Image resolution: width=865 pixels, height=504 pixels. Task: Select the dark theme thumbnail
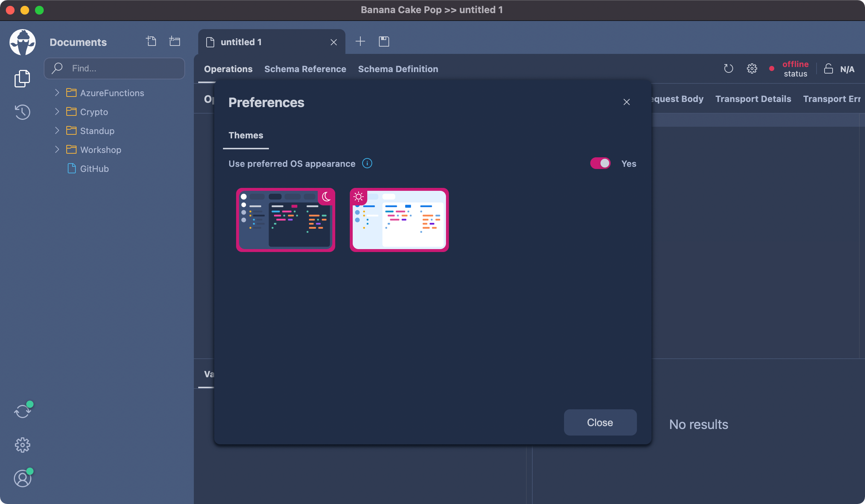point(285,220)
